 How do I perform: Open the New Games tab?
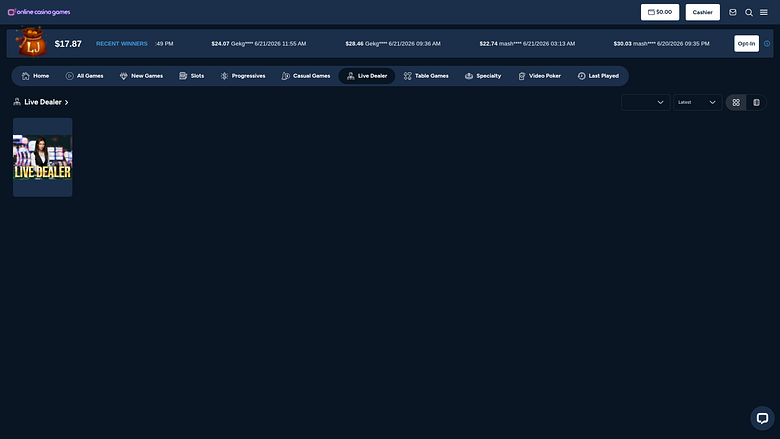[x=141, y=76]
